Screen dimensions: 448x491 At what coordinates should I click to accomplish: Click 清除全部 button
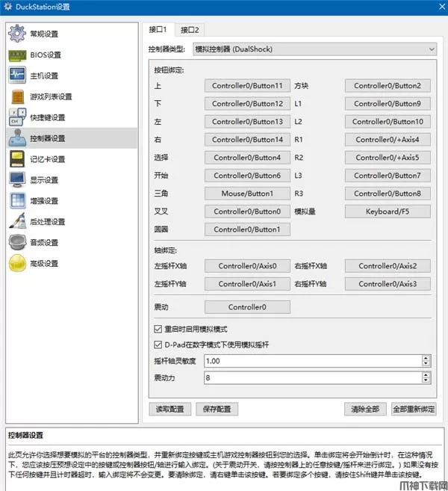[365, 409]
